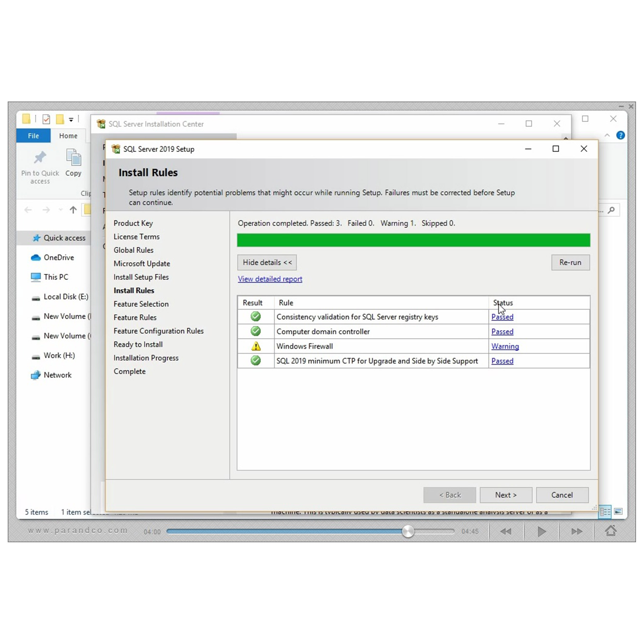644x644 pixels.
Task: Click Explorer up arrow
Action: coord(73,210)
